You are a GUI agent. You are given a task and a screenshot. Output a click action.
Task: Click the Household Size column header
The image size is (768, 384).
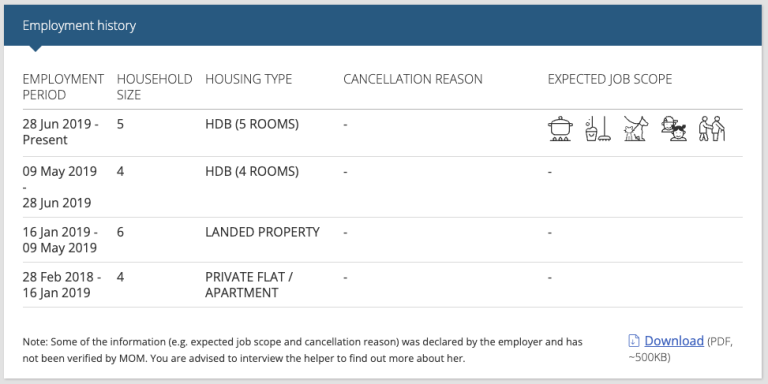pos(154,87)
